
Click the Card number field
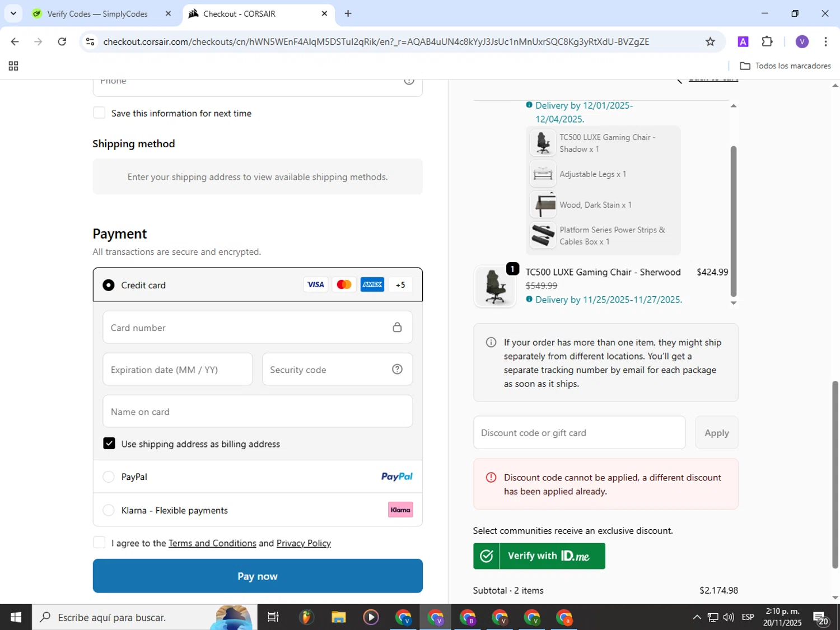click(258, 328)
